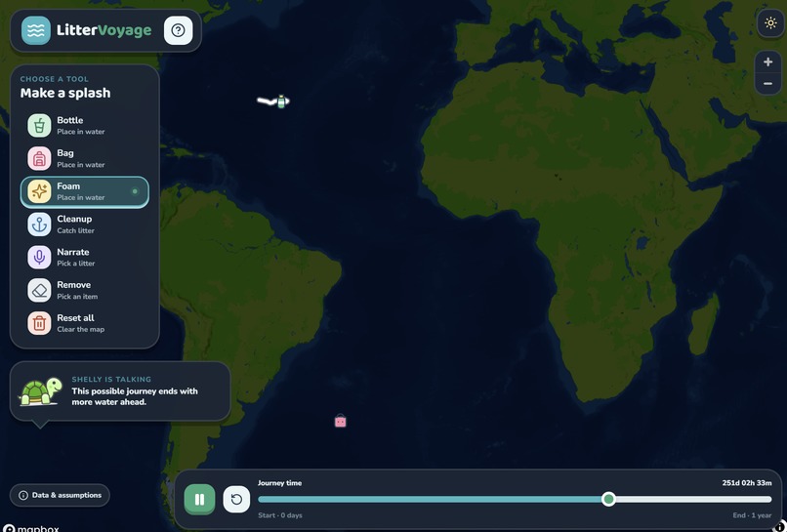Click the pink bag litter on map
The height and width of the screenshot is (532, 787).
[x=341, y=421]
